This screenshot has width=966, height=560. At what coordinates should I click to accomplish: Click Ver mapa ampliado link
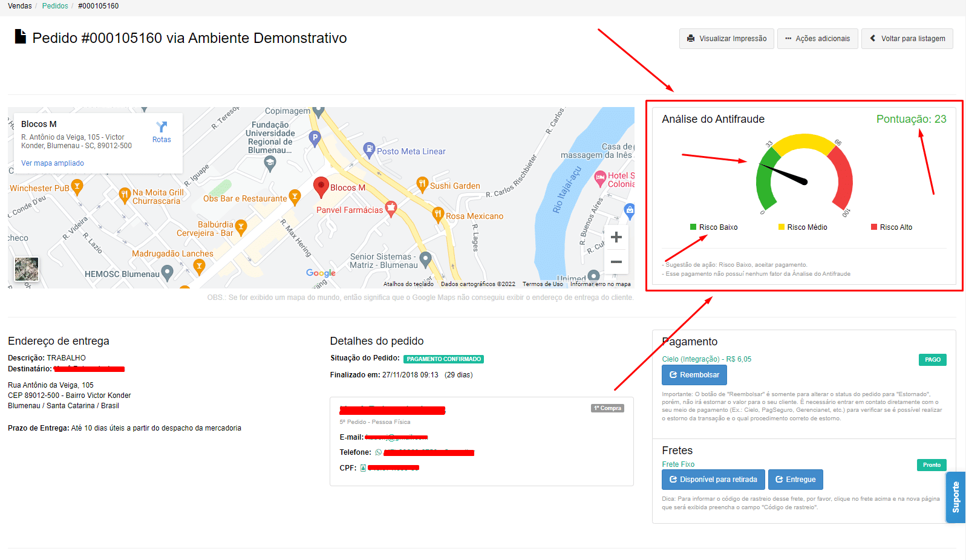coord(53,163)
